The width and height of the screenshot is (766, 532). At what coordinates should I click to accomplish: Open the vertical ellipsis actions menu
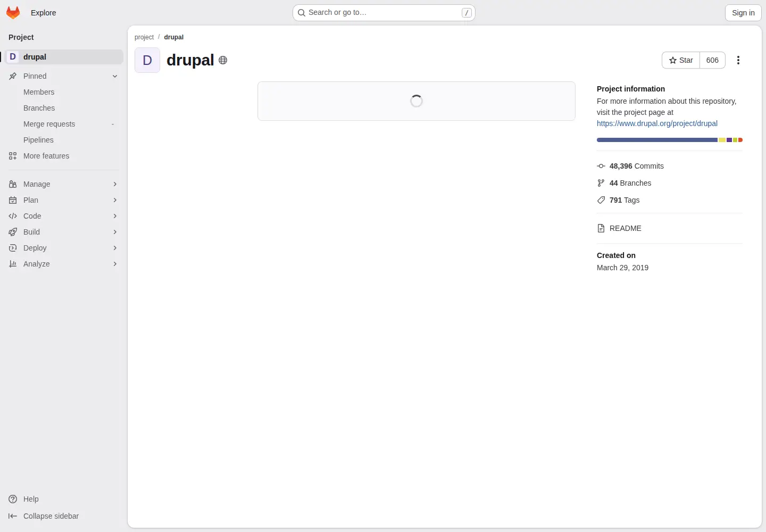pyautogui.click(x=738, y=60)
